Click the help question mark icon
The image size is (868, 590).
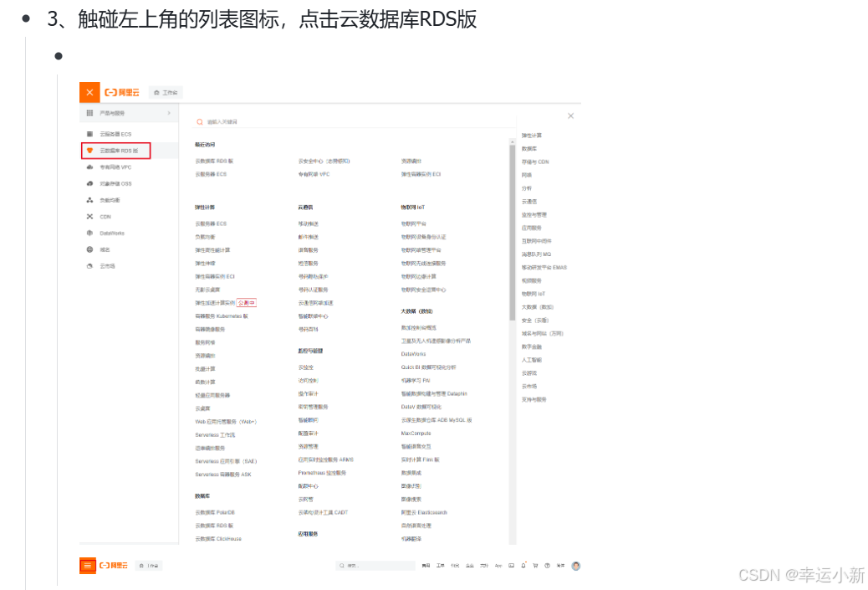(x=547, y=566)
